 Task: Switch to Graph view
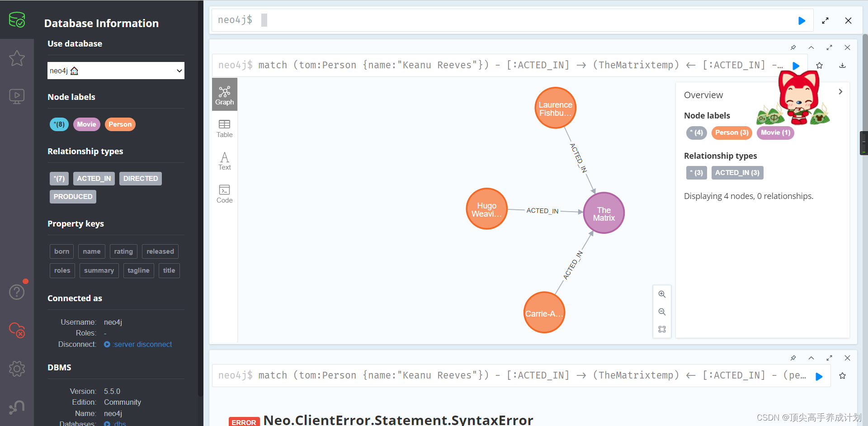[225, 95]
